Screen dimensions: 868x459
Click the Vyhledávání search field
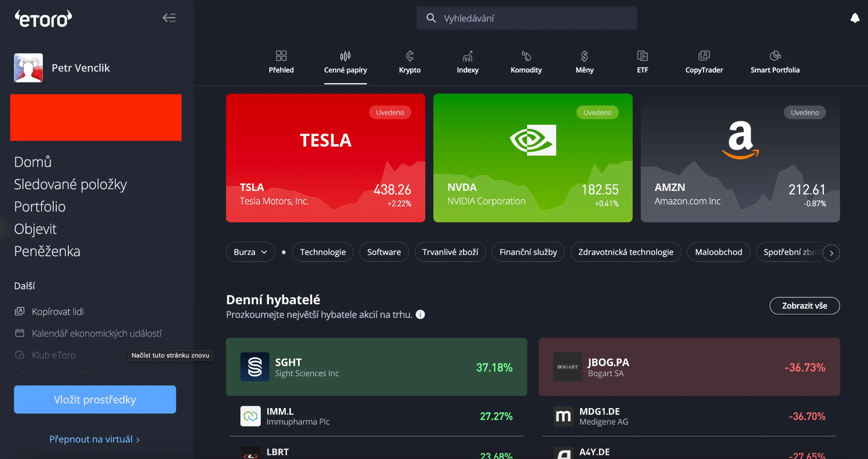(526, 18)
